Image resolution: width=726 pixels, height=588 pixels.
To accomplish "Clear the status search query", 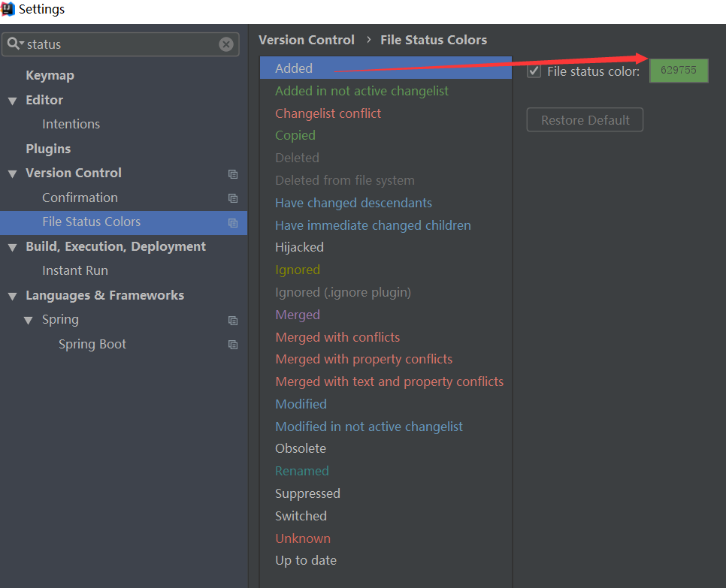I will click(x=226, y=44).
